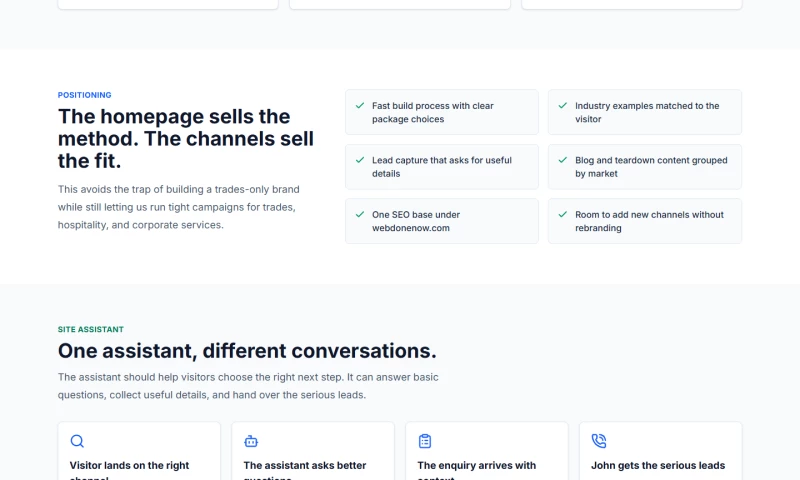
Task: Select text 'Lead capture that asks for useful details'
Action: pos(442,167)
